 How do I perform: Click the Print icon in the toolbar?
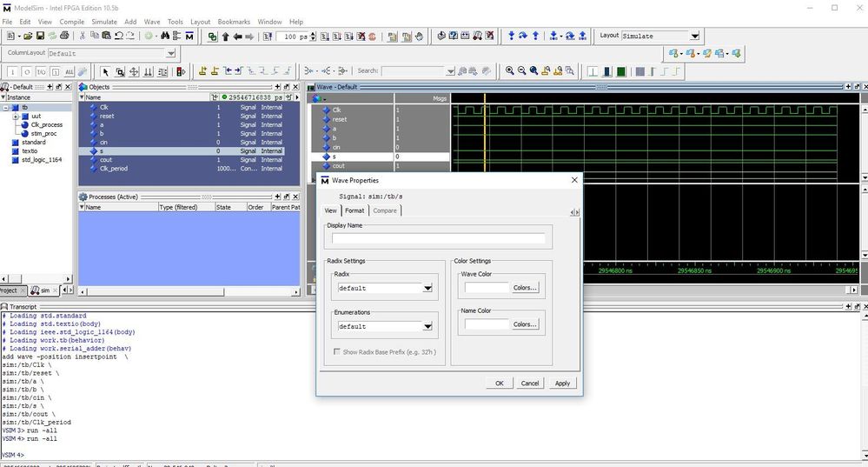64,37
